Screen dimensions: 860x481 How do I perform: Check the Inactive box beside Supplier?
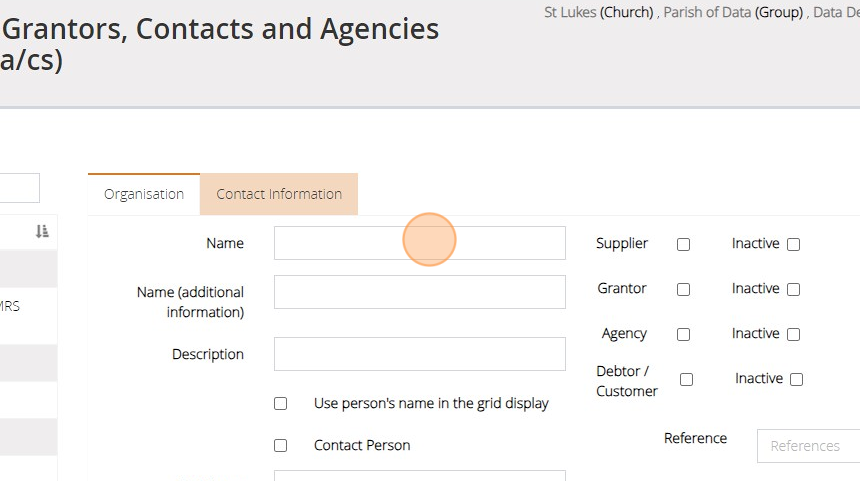click(x=793, y=244)
